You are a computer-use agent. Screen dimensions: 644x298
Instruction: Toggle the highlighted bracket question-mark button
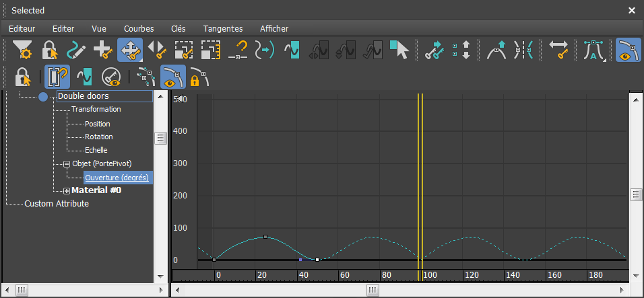(57, 77)
